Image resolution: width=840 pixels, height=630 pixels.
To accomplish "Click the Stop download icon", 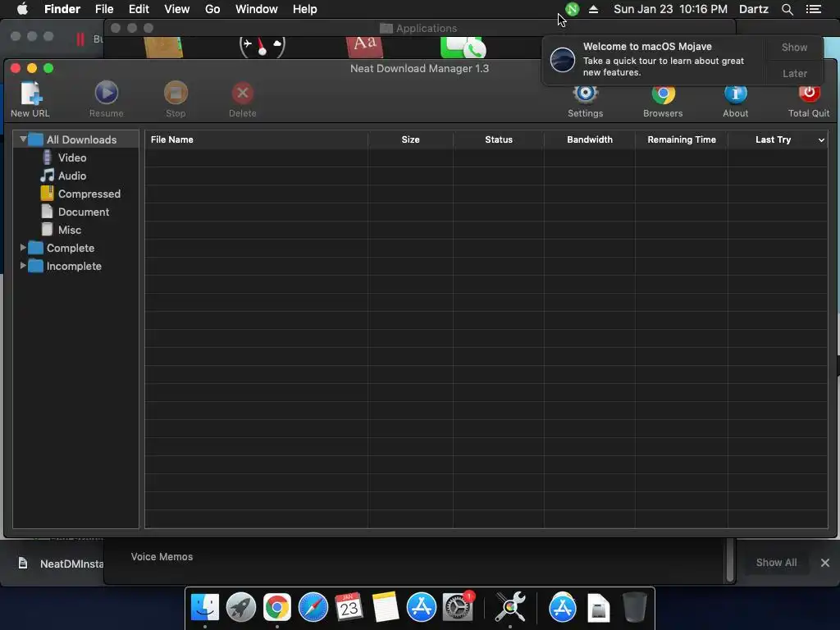I will pos(176,94).
